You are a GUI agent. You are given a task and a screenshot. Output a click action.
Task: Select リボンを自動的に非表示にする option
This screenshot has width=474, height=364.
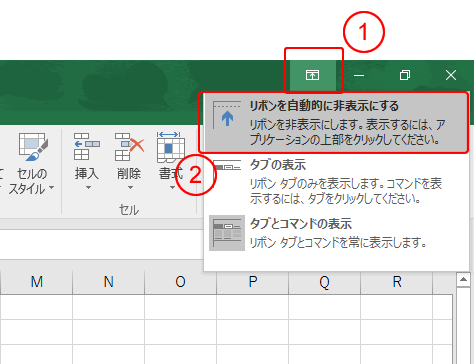coord(336,123)
